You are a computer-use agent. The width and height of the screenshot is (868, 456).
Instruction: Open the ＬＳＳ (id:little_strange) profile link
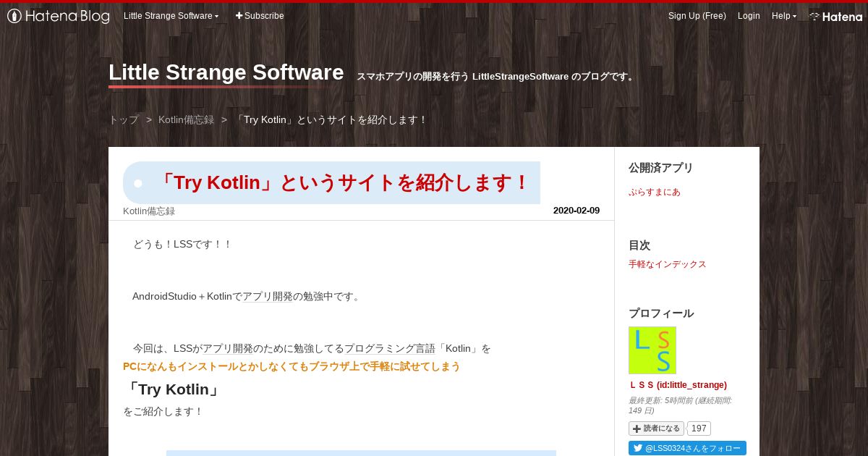coord(678,385)
